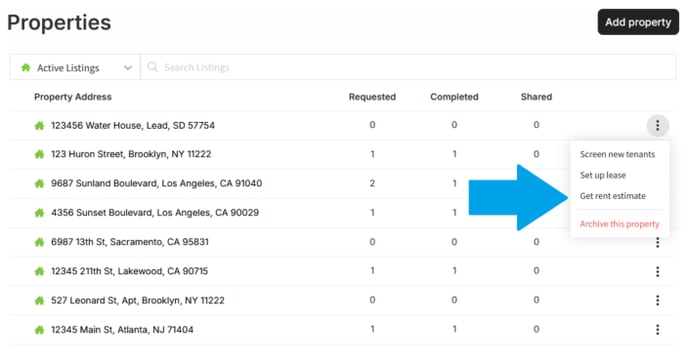Choose Set up lease from menu
Screen dimensions: 688x360
[x=603, y=175]
